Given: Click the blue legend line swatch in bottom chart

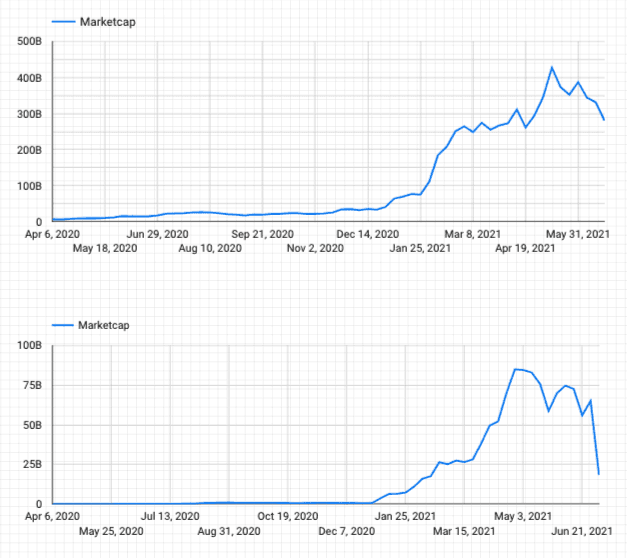Looking at the screenshot, I should click(x=64, y=325).
